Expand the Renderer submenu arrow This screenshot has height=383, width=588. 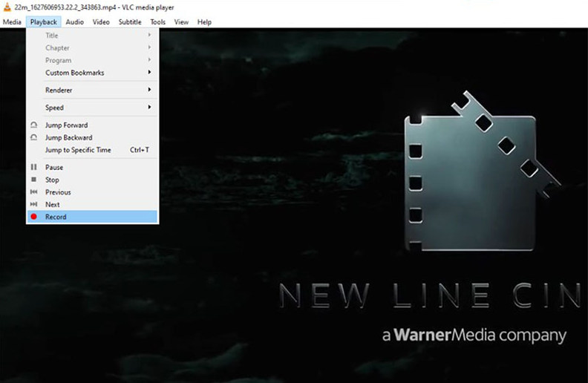(x=149, y=90)
